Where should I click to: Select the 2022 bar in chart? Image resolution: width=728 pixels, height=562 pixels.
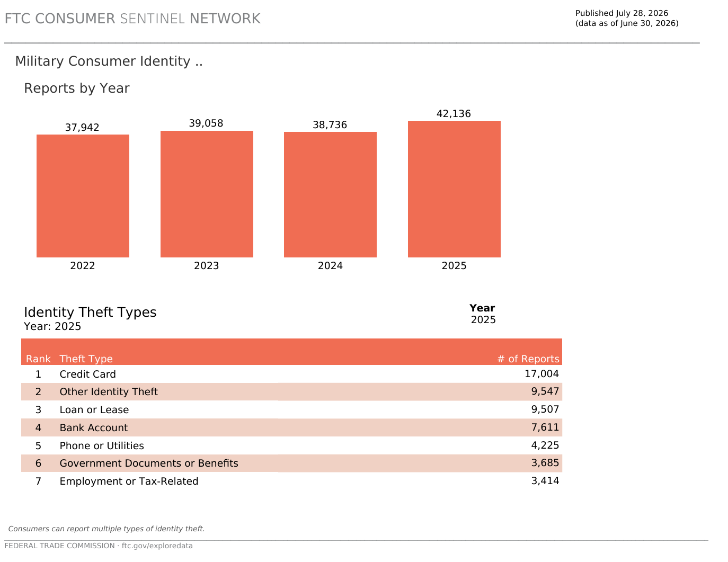click(x=83, y=196)
